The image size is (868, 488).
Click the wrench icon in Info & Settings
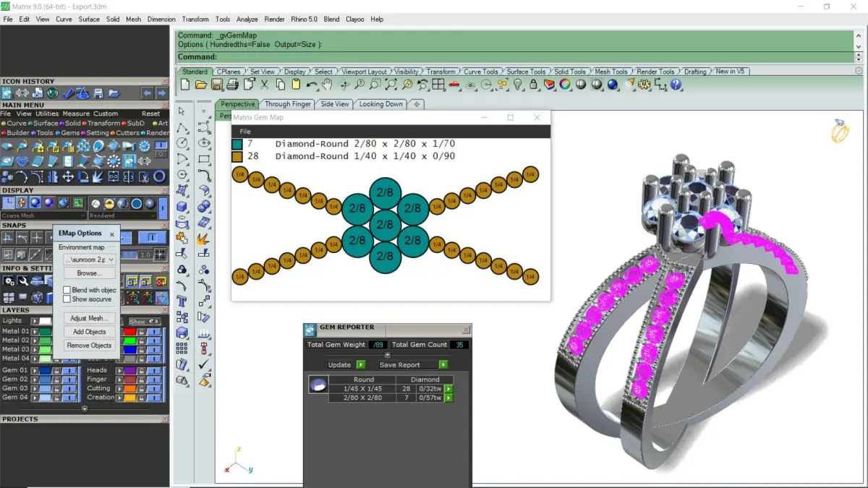click(x=23, y=281)
